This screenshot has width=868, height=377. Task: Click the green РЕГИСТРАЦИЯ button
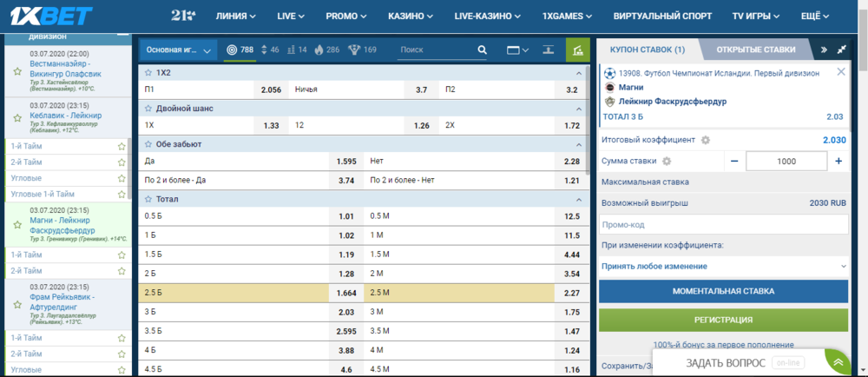click(x=724, y=320)
